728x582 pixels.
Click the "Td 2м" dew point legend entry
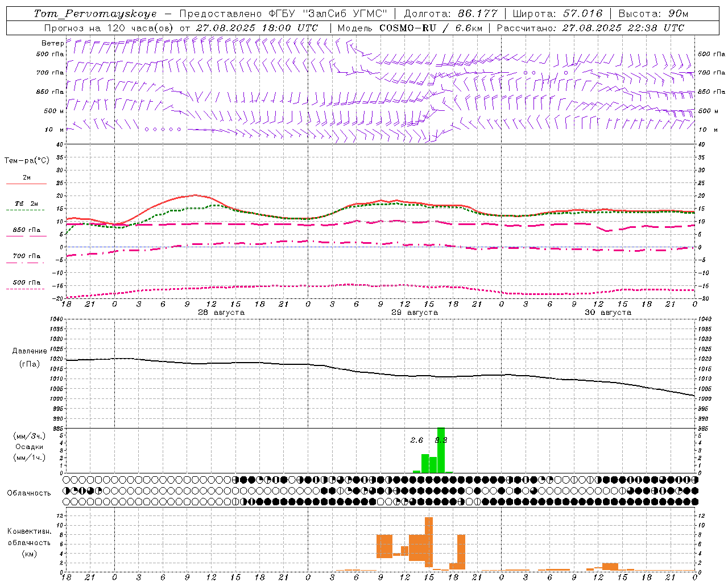click(27, 203)
